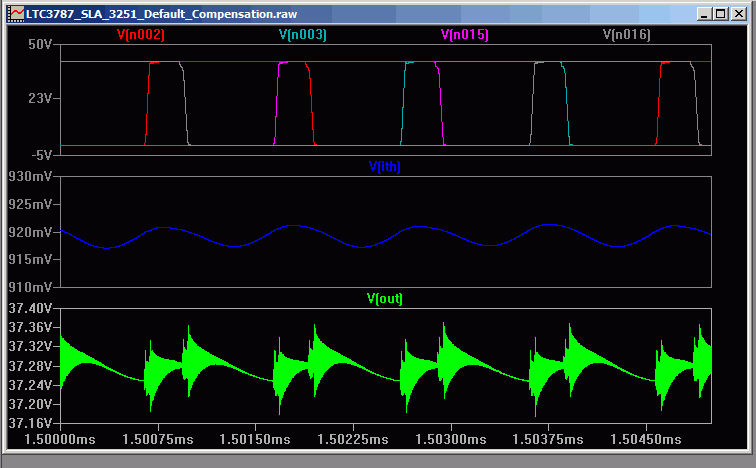Image resolution: width=756 pixels, height=468 pixels.
Task: Click the 920mV tick on V(ith) axis
Action: tap(29, 232)
